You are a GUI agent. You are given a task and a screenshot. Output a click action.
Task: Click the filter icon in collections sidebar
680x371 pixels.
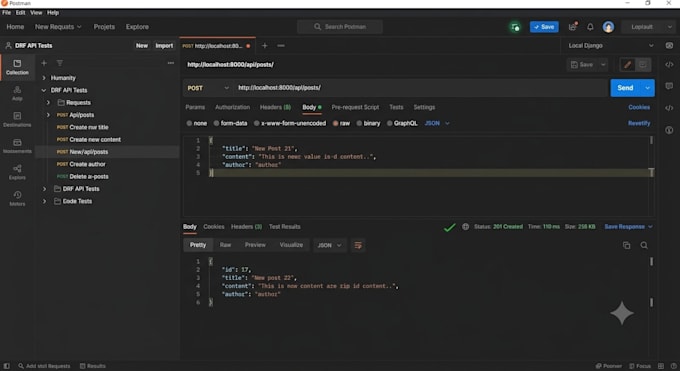[x=60, y=63]
